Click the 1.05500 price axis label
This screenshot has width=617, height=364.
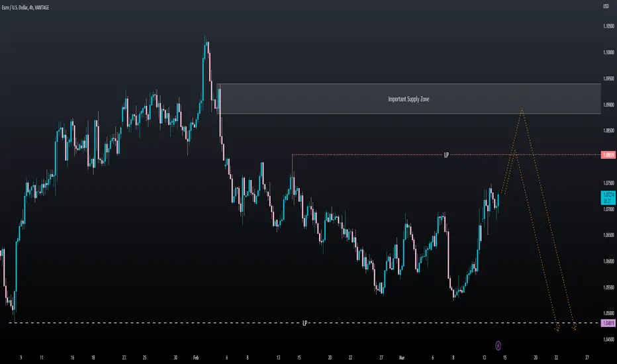point(608,287)
